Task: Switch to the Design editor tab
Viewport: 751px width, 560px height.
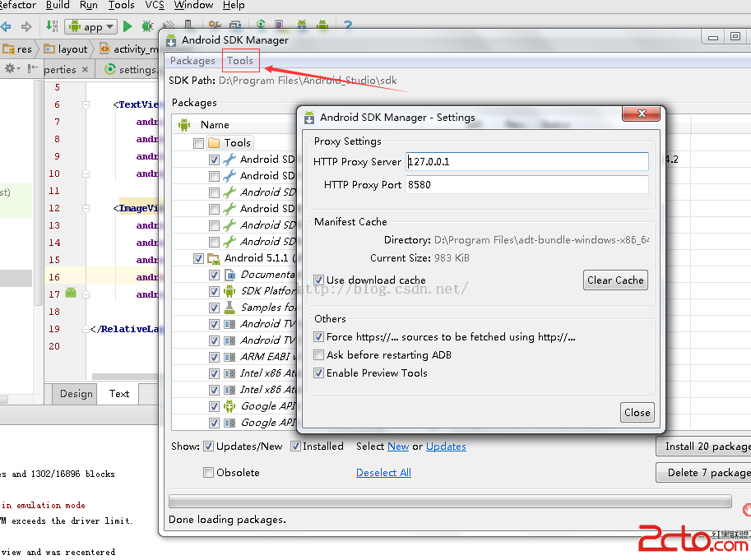Action: point(76,394)
